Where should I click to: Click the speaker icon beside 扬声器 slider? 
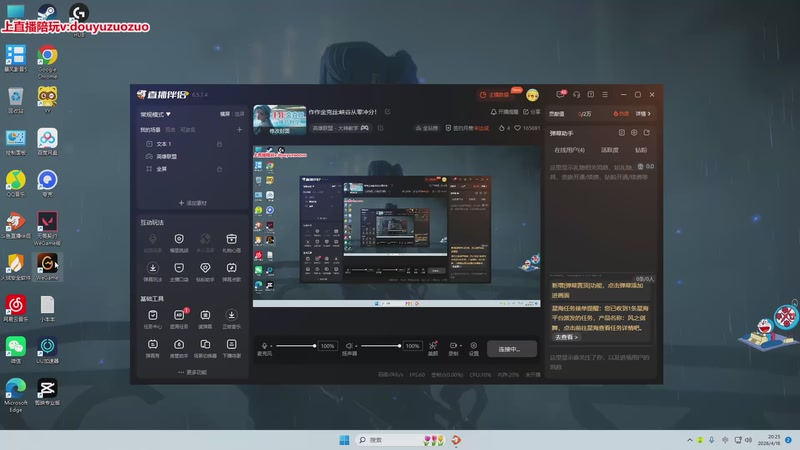[x=349, y=346]
